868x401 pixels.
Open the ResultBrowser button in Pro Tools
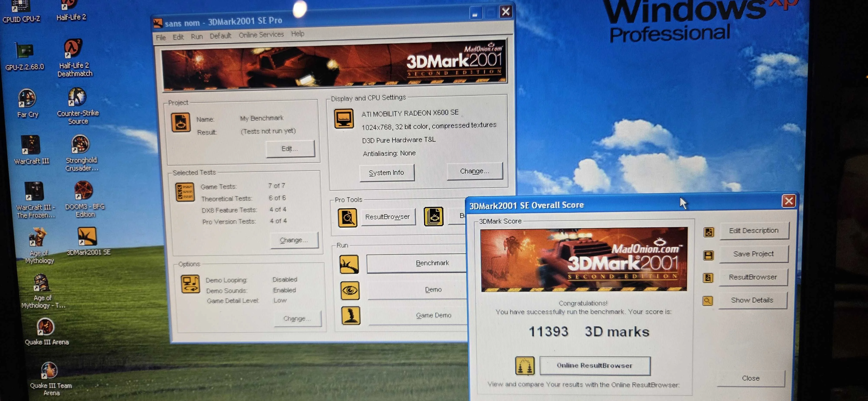[388, 217]
